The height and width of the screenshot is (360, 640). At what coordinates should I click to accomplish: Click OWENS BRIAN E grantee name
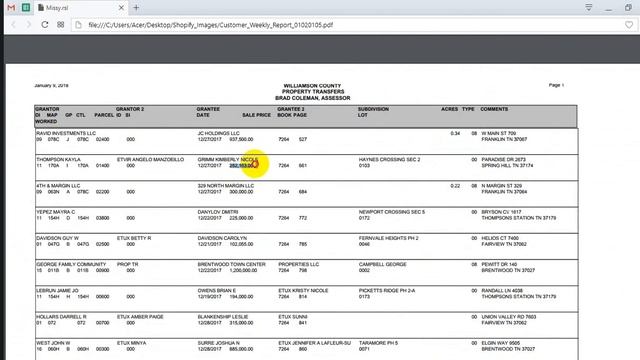(217, 291)
